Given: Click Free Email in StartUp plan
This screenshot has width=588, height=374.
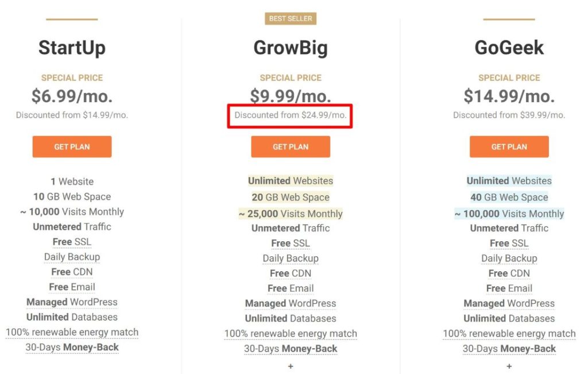Looking at the screenshot, I should tap(72, 287).
